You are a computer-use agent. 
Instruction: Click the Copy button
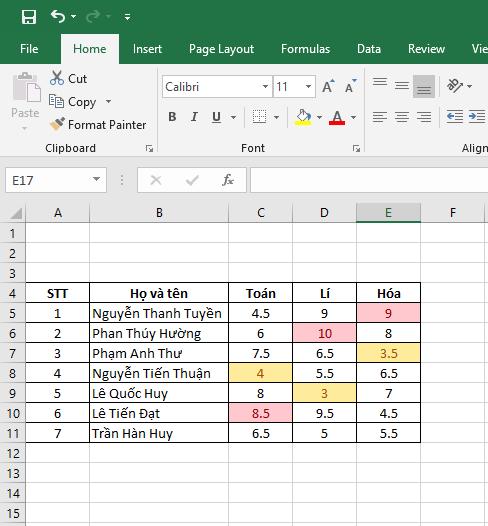(73, 102)
